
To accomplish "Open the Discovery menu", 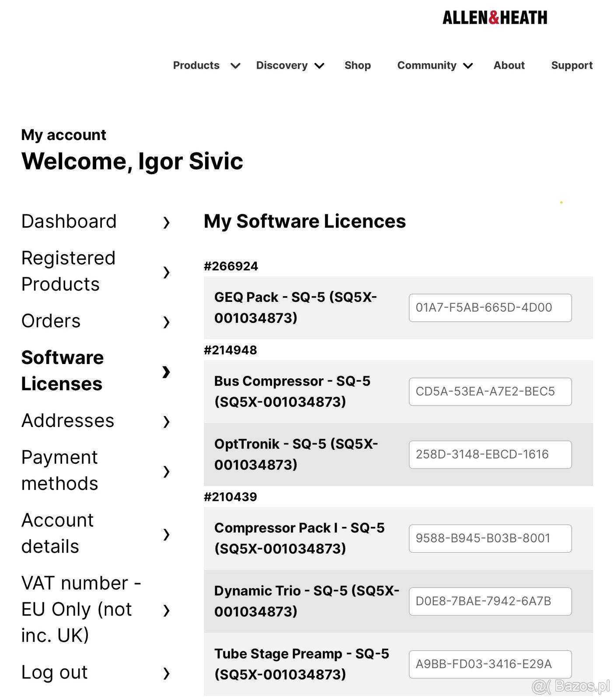I will click(x=282, y=65).
